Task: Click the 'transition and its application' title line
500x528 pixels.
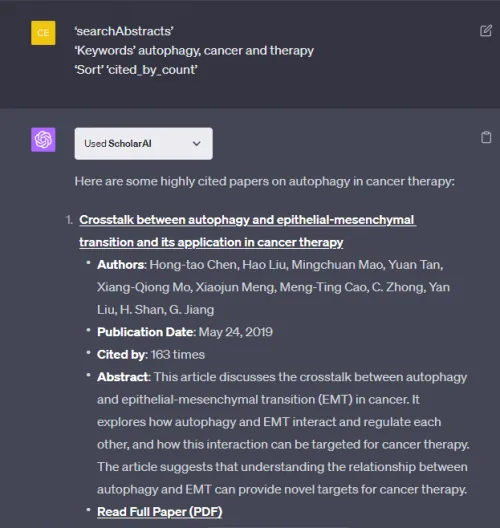Action: (x=211, y=242)
